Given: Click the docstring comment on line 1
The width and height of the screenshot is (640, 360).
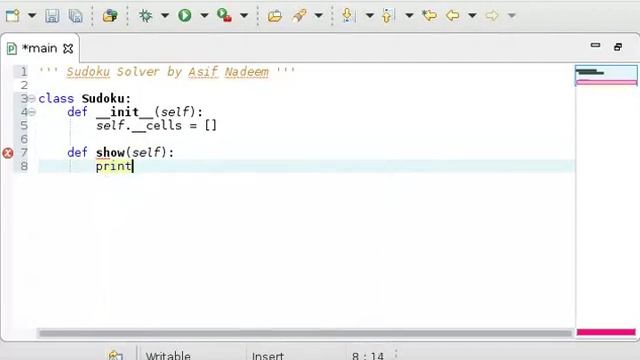Looking at the screenshot, I should (167, 72).
